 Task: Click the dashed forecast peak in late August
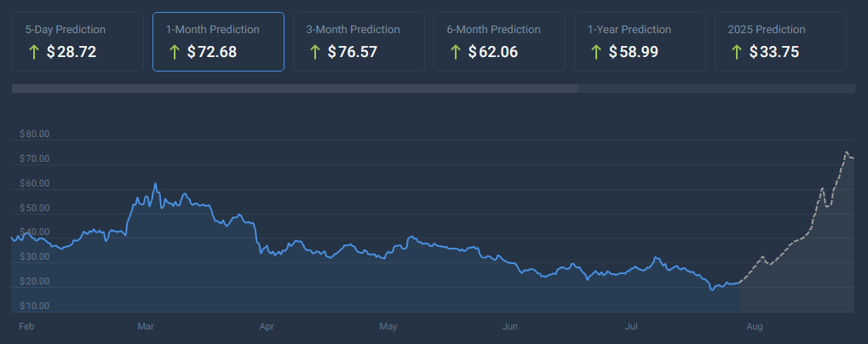[x=847, y=153]
